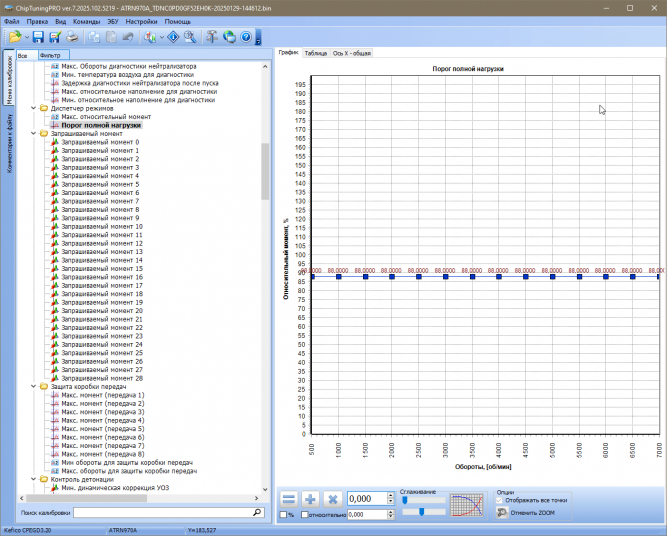This screenshot has width=667, height=536.
Task: Collapse the Запрашиваемый момент folder
Action: pyautogui.click(x=34, y=133)
